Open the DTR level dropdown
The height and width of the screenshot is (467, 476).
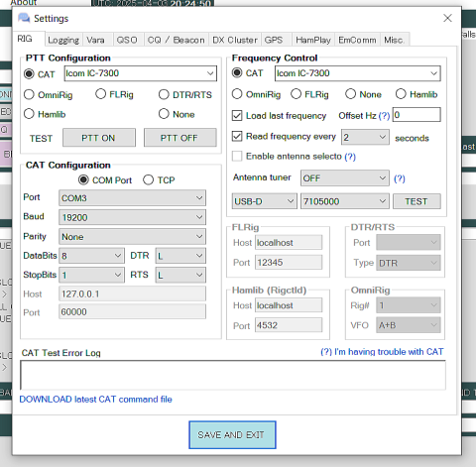(180, 256)
